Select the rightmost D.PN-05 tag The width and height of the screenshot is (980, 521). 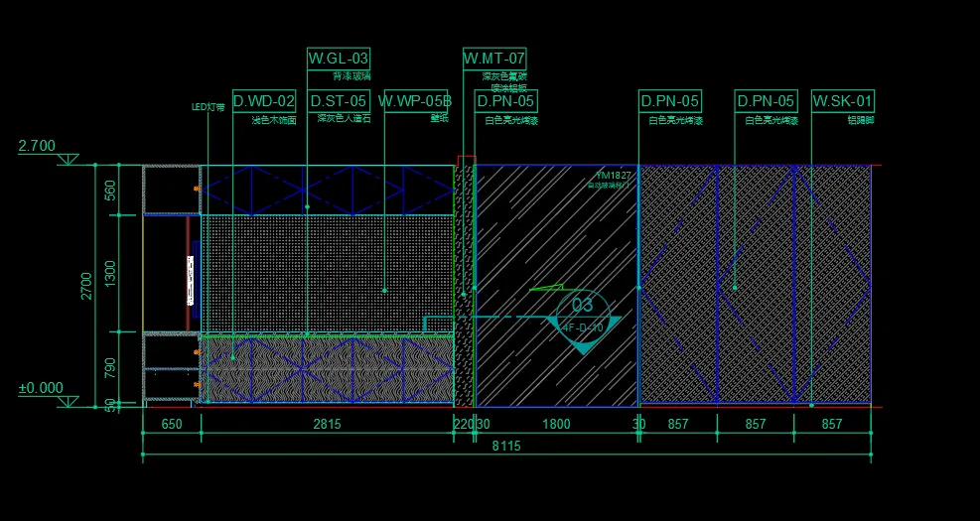pyautogui.click(x=766, y=101)
